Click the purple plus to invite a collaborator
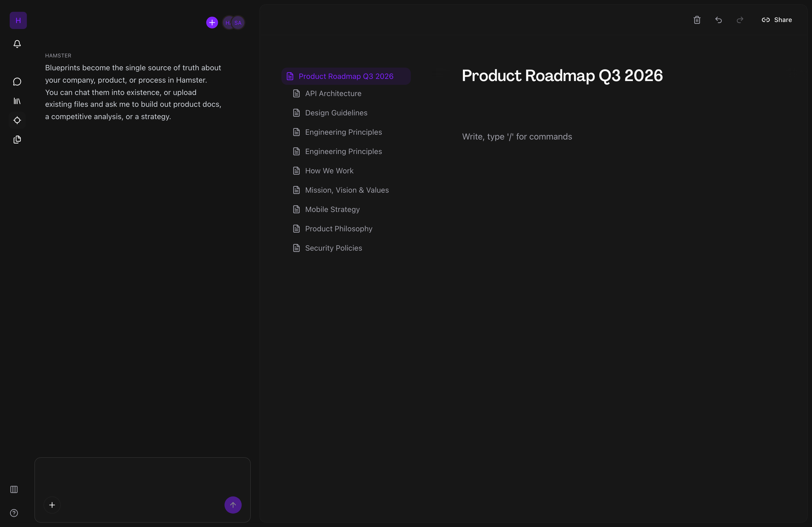 pyautogui.click(x=212, y=23)
